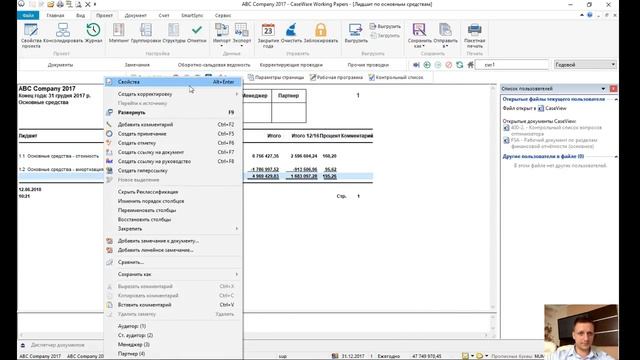Click the small Загрузить button
640x360 pixels.
pos(385,36)
